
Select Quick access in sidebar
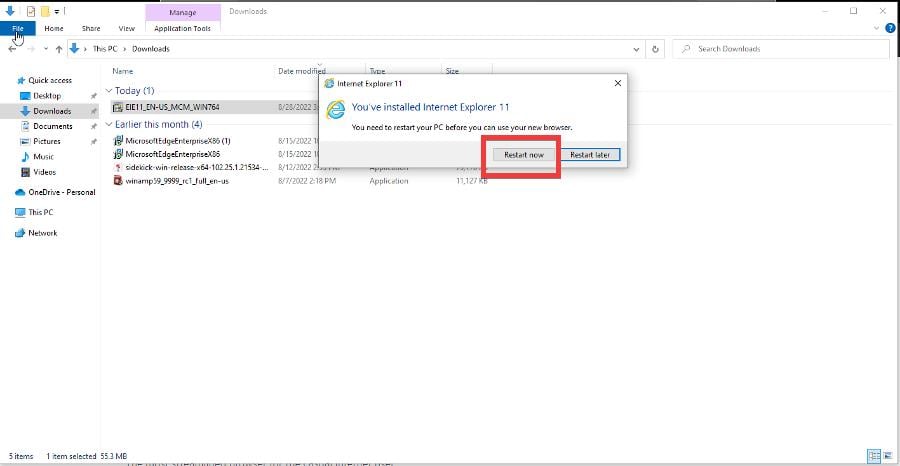[50, 80]
